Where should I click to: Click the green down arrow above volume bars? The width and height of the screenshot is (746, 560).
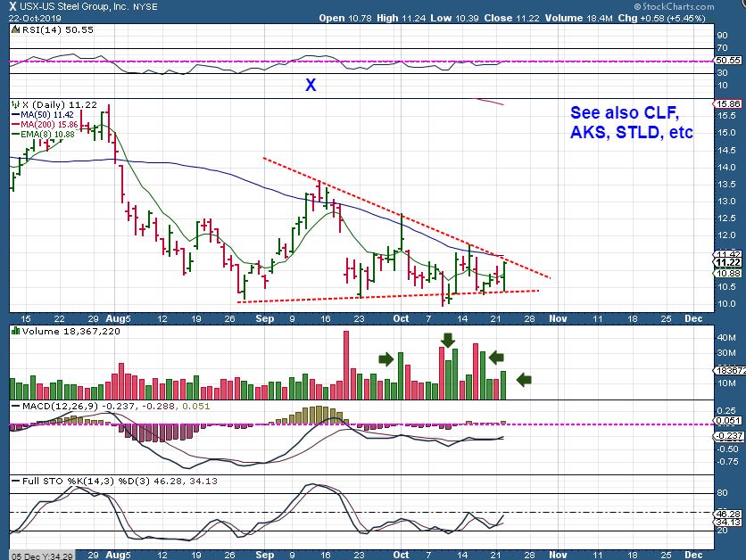tap(448, 340)
